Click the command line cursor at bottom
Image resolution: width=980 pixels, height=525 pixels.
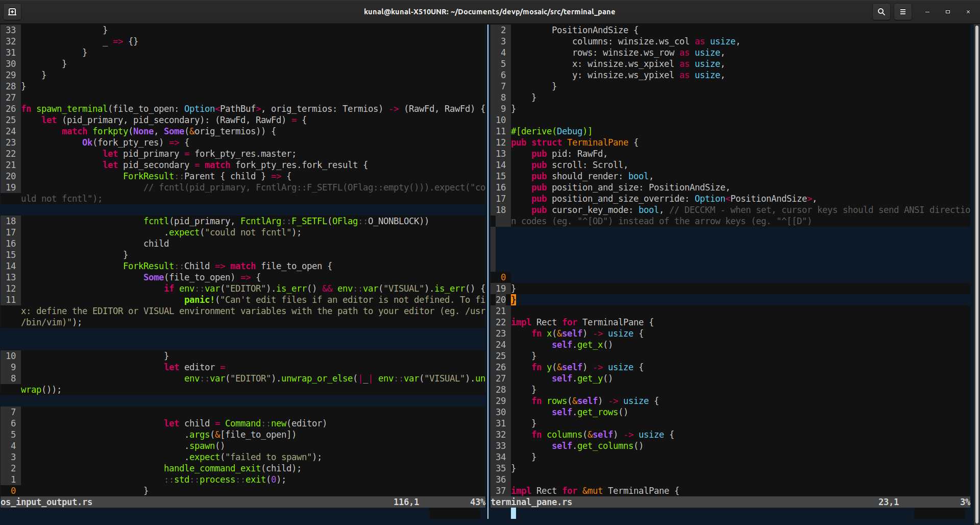point(513,513)
